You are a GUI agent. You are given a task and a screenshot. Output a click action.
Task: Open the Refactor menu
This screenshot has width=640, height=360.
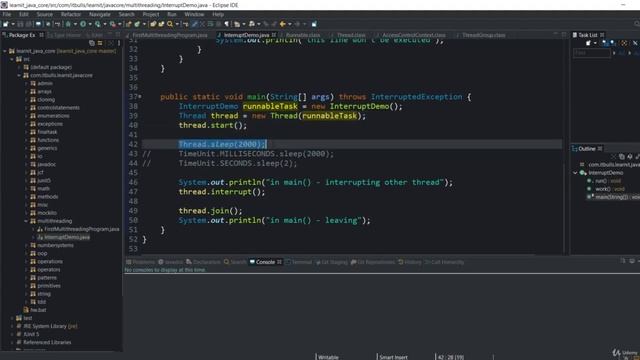tap(71, 14)
